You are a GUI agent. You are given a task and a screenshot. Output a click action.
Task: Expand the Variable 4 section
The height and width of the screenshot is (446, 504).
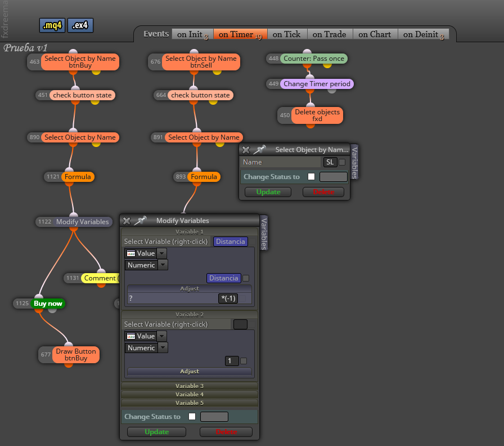click(190, 395)
